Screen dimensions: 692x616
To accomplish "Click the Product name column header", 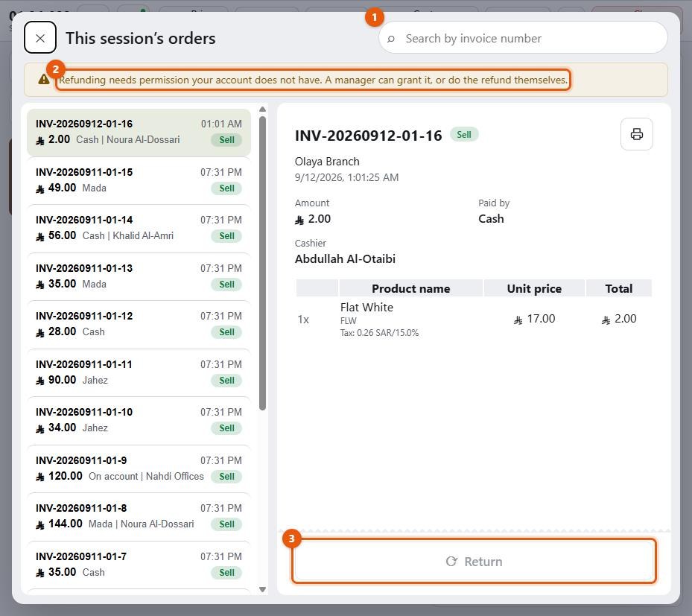I will (x=411, y=288).
